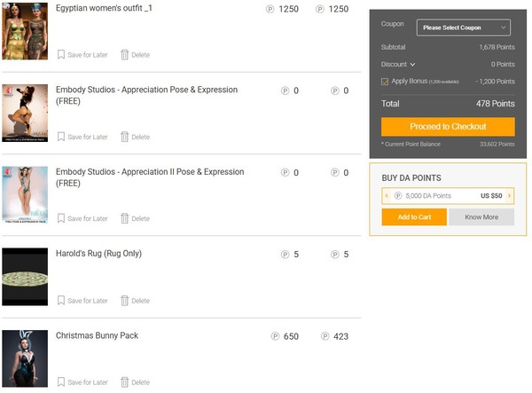Click Add to Cart for DA Points
532x393 pixels.
414,217
